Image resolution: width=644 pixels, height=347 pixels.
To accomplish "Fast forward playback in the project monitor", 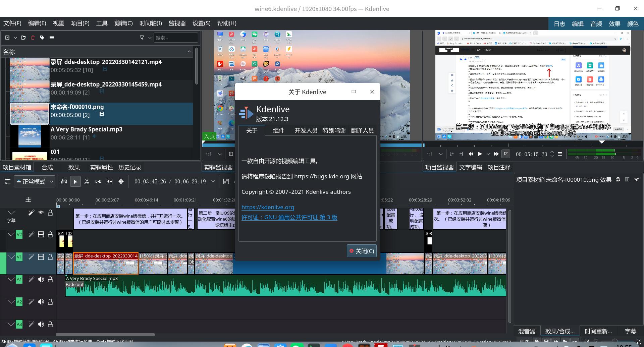I will (496, 154).
